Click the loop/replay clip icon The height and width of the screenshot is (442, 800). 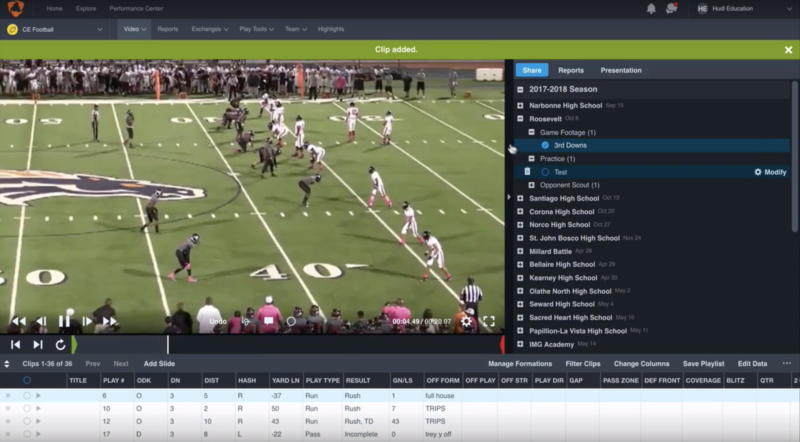[60, 344]
